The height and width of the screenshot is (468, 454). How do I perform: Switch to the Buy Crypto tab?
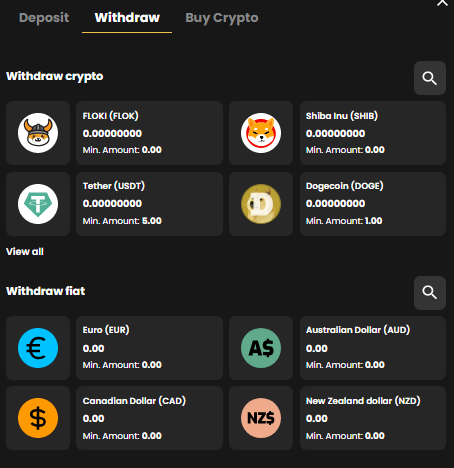coord(222,18)
